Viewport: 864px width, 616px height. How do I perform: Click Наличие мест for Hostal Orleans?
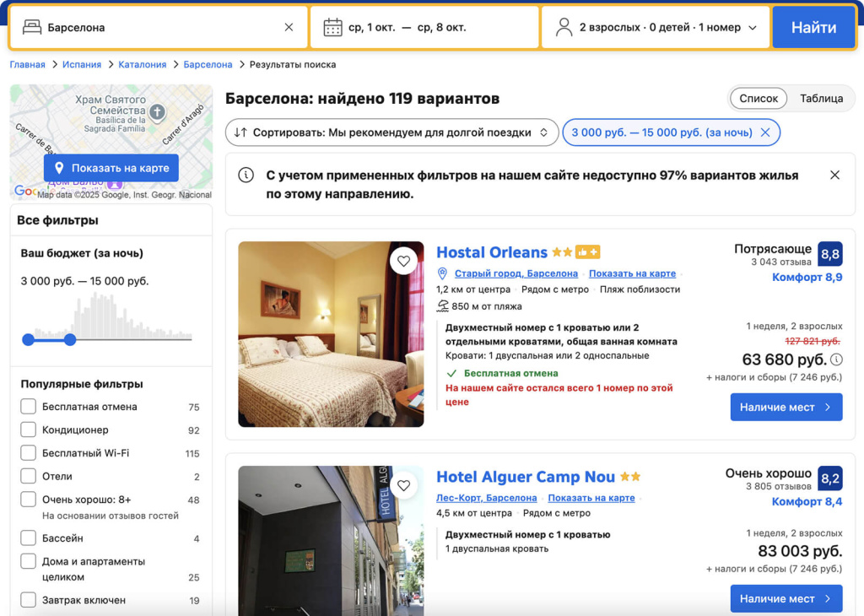786,408
